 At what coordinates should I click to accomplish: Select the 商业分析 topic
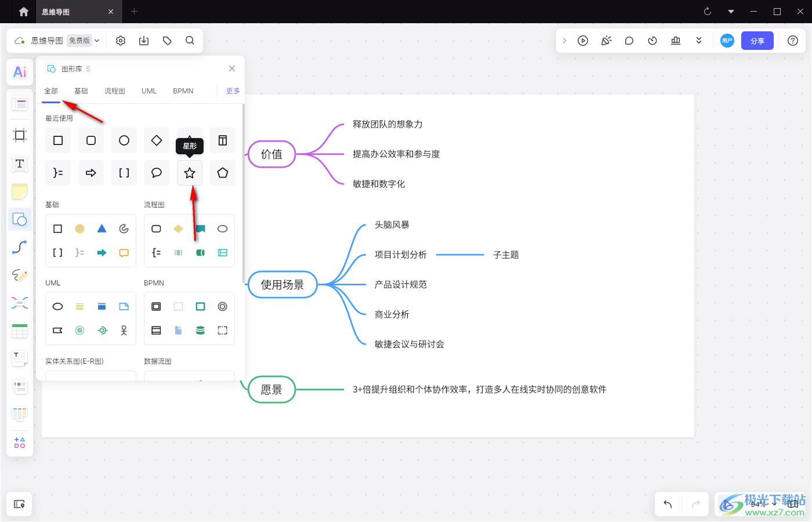tap(392, 315)
